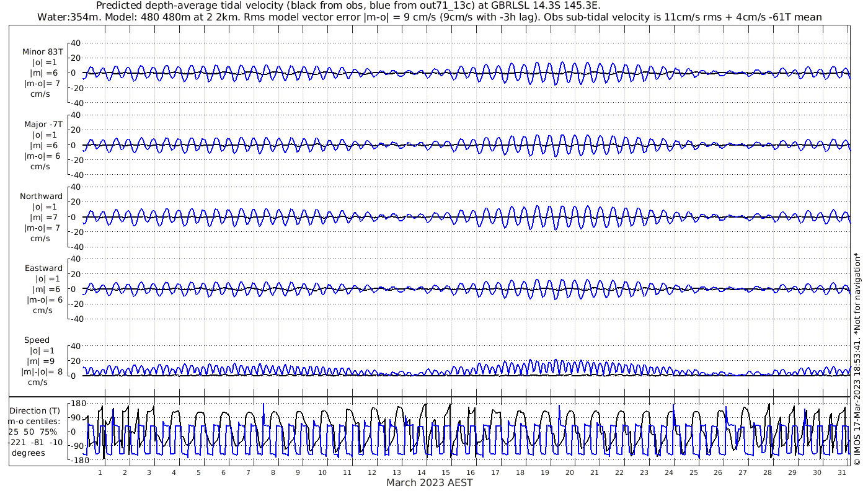Click the day 21 label on the x-axis
The image size is (868, 496).
pyautogui.click(x=595, y=472)
